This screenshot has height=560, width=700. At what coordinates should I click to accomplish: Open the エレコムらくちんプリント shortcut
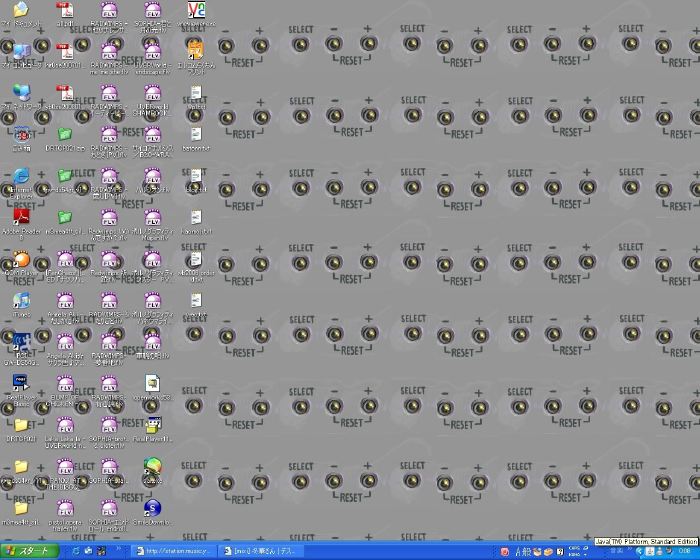point(196,50)
